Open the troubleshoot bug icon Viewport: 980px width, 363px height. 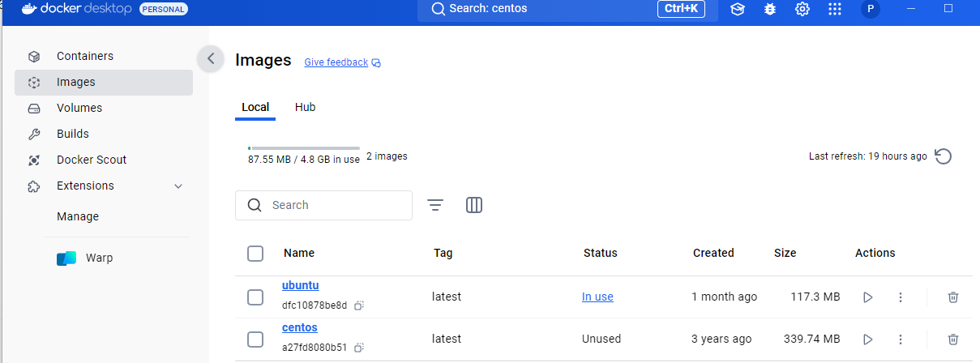point(770,9)
